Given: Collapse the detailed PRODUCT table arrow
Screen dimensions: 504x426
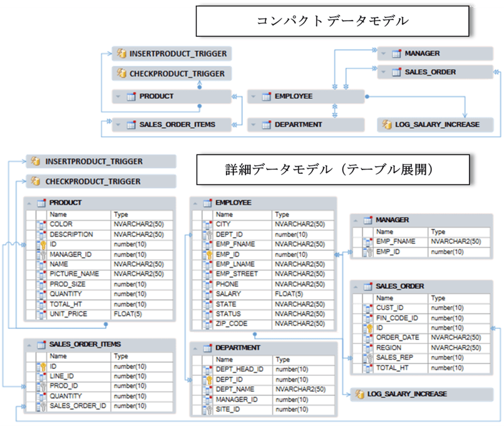Looking at the screenshot, I should tap(29, 203).
